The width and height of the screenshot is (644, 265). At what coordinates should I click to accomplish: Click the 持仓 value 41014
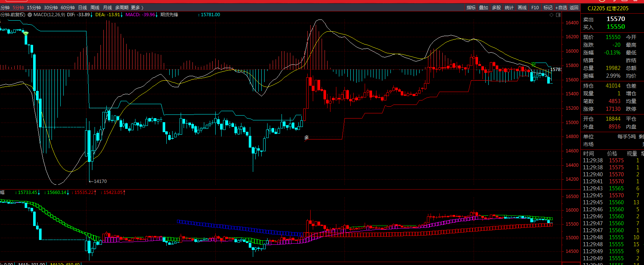613,86
